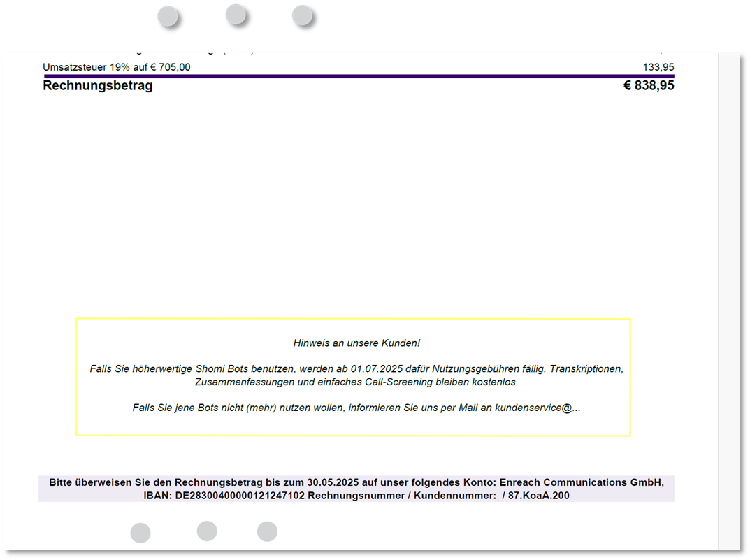Click the Rechnungsbetrag label
The width and height of the screenshot is (750, 560).
(97, 85)
